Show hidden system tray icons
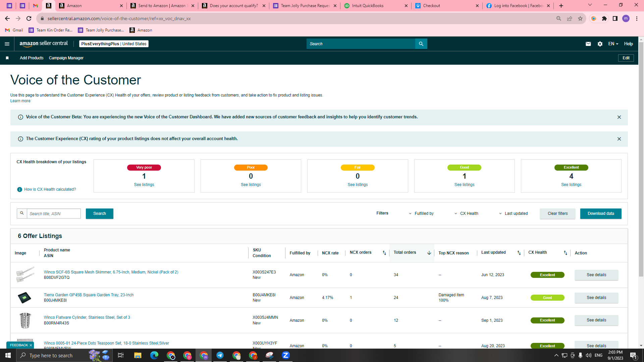Image resolution: width=644 pixels, height=362 pixels. [x=556, y=355]
